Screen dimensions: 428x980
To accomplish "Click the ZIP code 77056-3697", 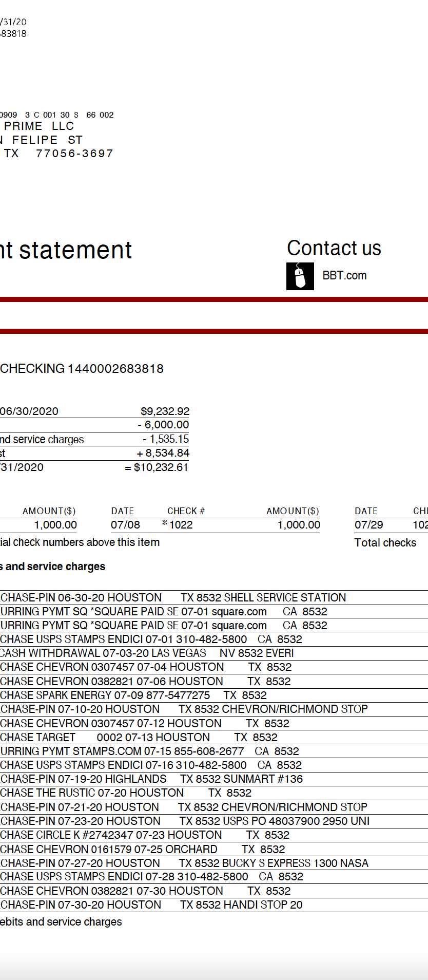I will [x=74, y=154].
